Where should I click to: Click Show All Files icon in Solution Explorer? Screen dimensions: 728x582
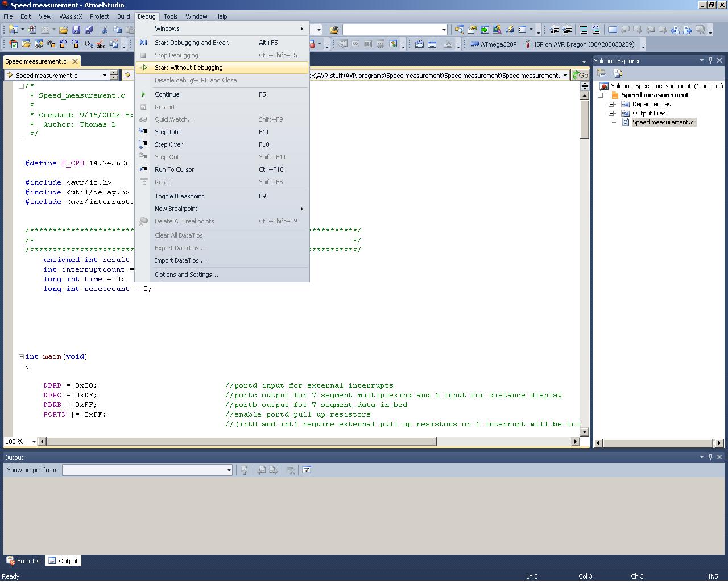(x=618, y=73)
